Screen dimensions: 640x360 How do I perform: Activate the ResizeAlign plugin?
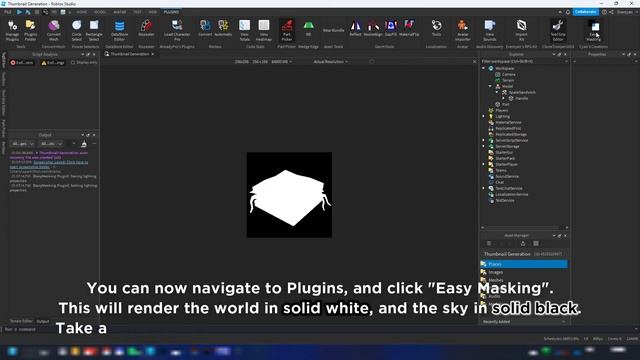[373, 29]
